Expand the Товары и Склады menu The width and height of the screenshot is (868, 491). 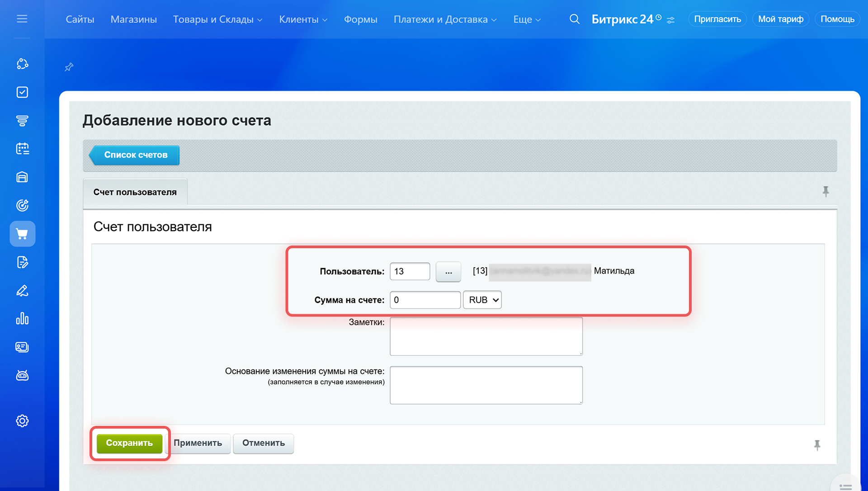pyautogui.click(x=217, y=19)
